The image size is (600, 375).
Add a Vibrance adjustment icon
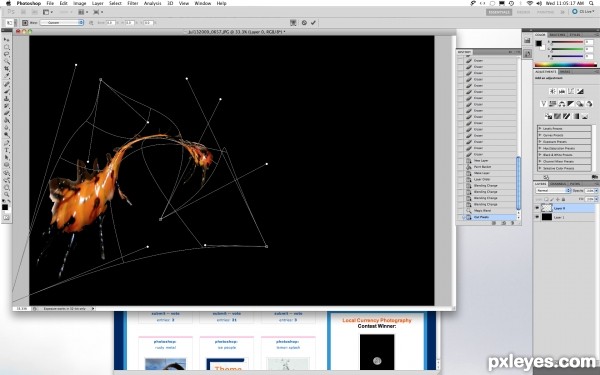click(543, 104)
